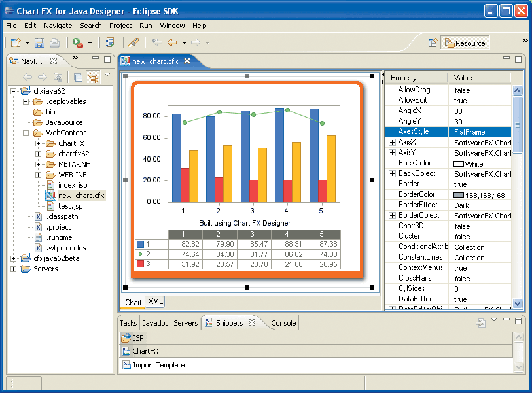Maximize the Navigator view
The image size is (532, 393).
107,60
